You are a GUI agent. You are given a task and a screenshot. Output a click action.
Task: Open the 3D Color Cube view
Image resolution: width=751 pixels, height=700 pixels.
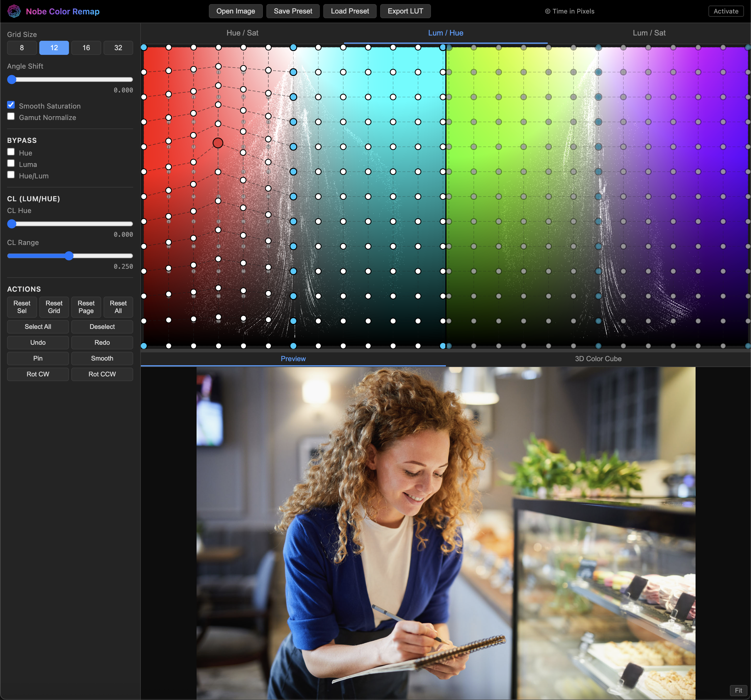pos(598,359)
